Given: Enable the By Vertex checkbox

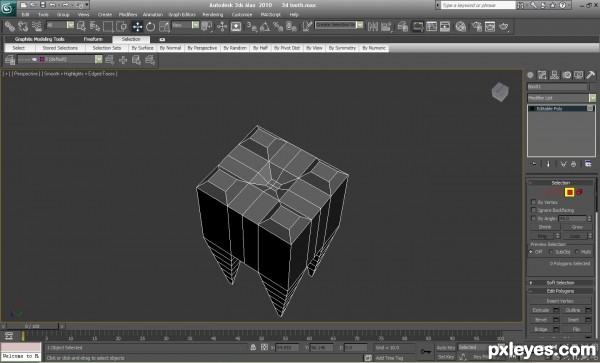Looking at the screenshot, I should tap(533, 202).
